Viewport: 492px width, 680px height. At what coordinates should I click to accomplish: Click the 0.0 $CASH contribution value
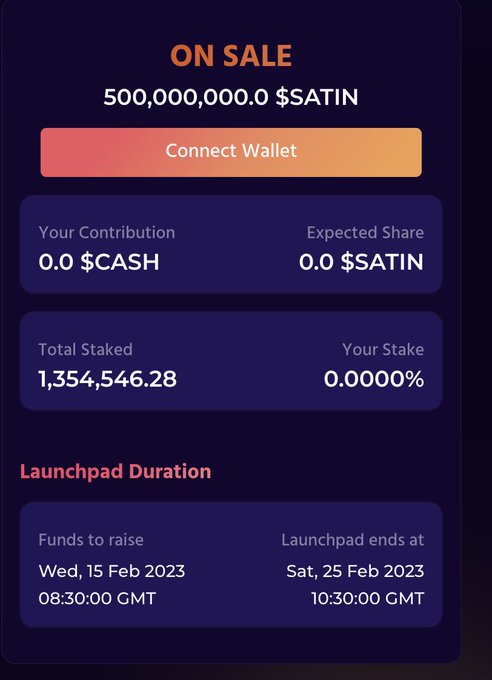(x=99, y=262)
